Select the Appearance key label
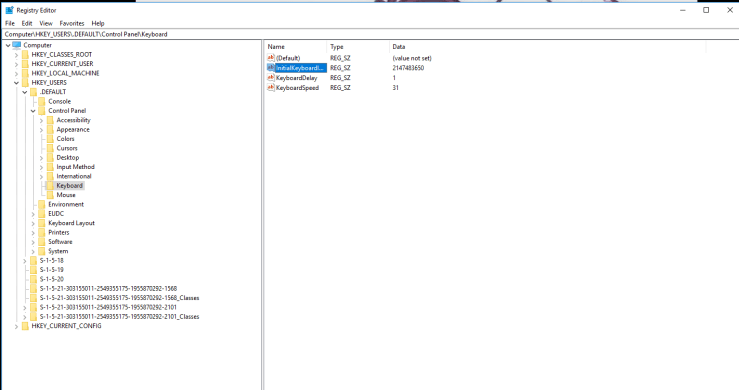This screenshot has height=390, width=739. (73, 130)
